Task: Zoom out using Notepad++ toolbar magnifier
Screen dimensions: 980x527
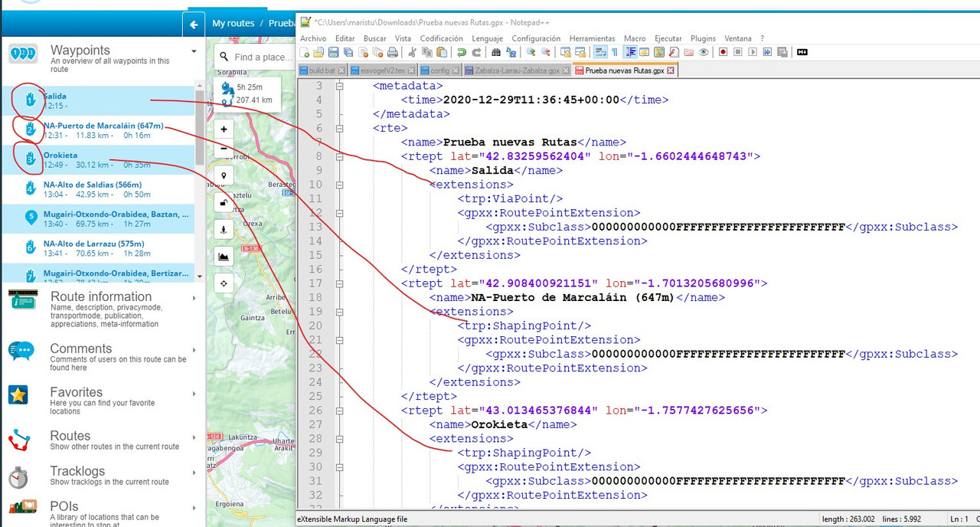Action: coord(545,52)
